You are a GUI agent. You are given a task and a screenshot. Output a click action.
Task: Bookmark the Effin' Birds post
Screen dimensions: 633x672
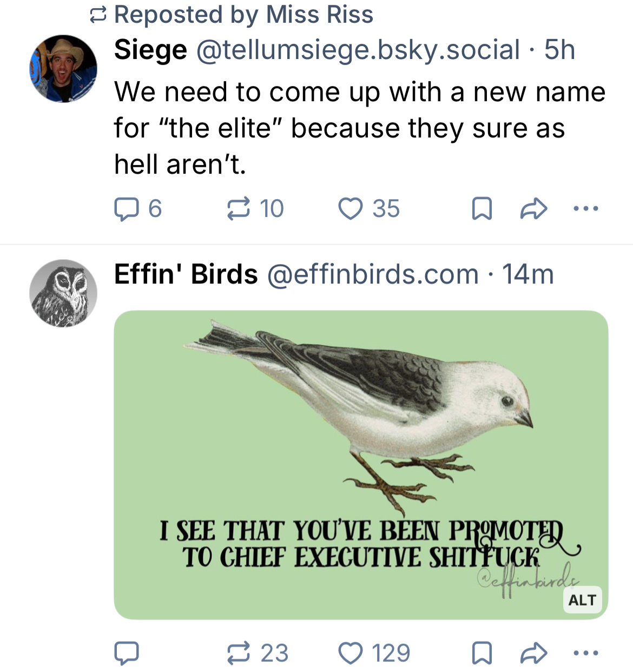tap(482, 653)
